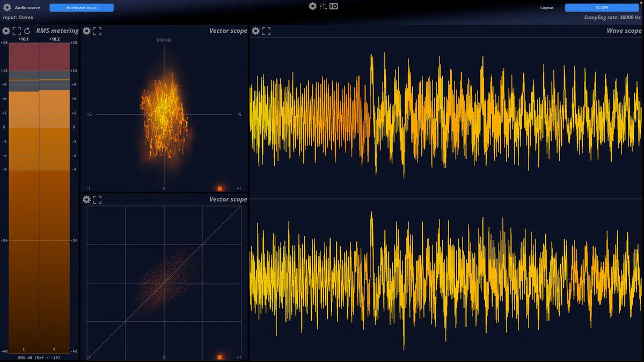
Task: Maximize the Wave scope panel
Action: pyautogui.click(x=266, y=31)
